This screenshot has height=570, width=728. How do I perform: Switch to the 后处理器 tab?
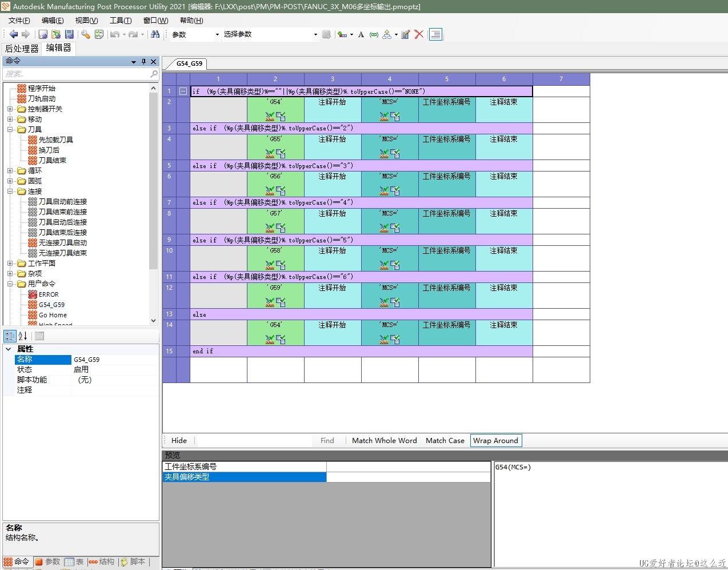pos(22,49)
